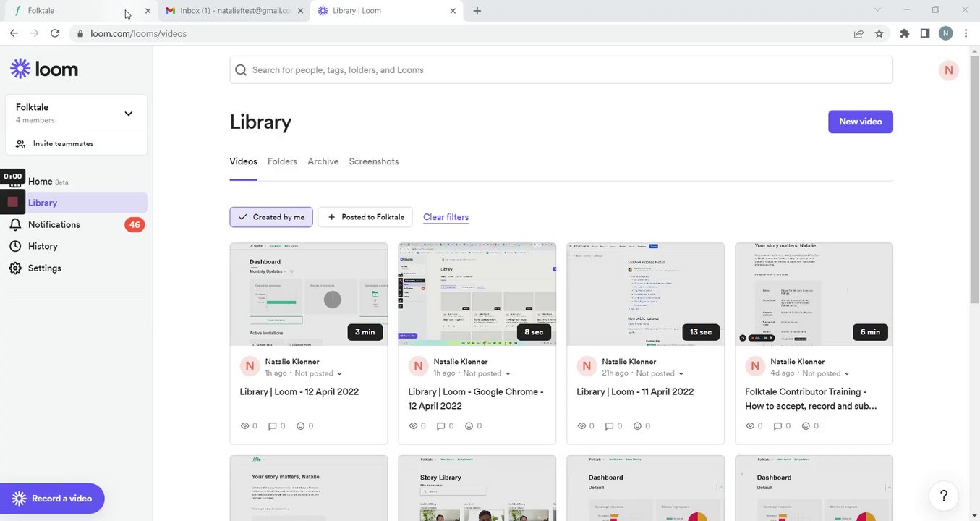The image size is (980, 521).
Task: Click the 46 notifications badge
Action: pyautogui.click(x=135, y=225)
